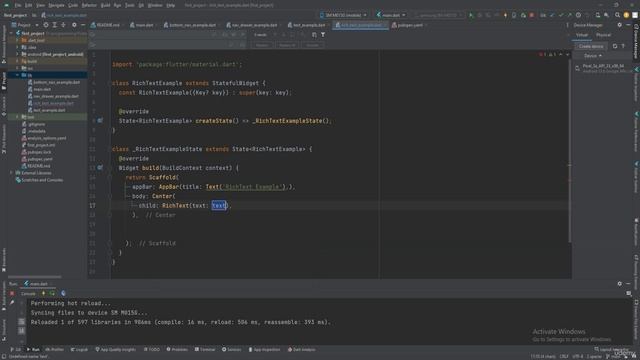
Task: Open the Build menu
Action: click(x=105, y=5)
